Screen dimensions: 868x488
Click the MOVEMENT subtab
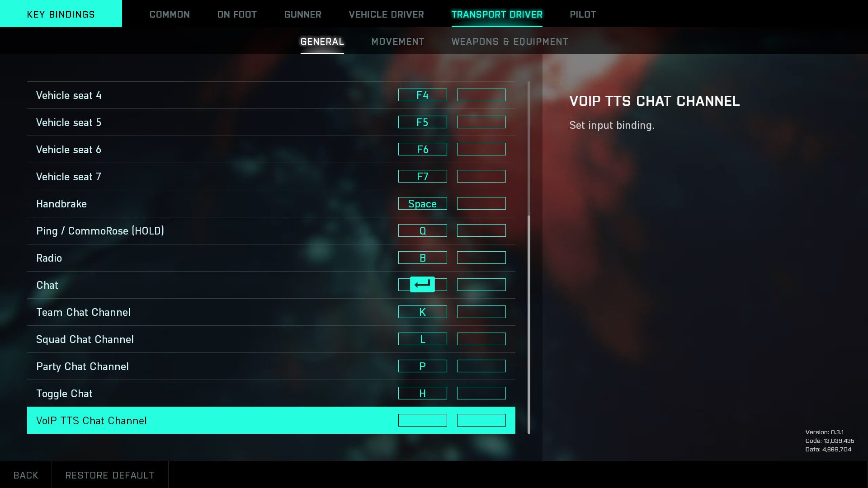(398, 41)
